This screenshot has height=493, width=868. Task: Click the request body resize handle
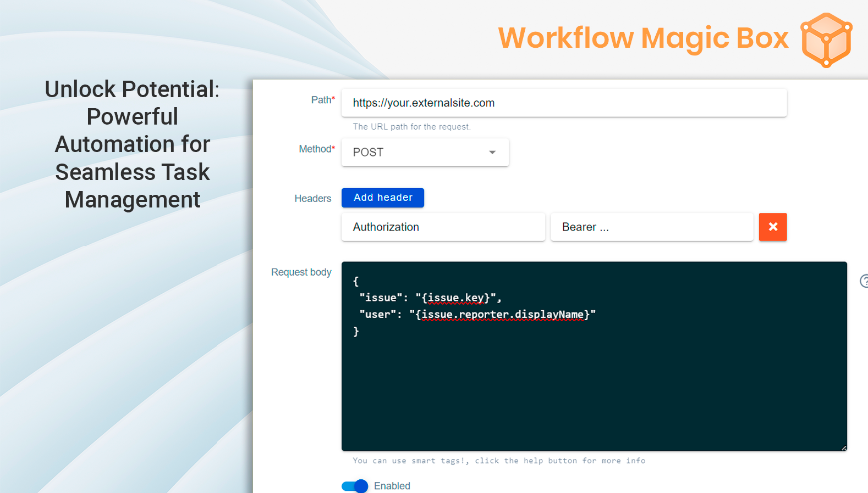(842, 447)
